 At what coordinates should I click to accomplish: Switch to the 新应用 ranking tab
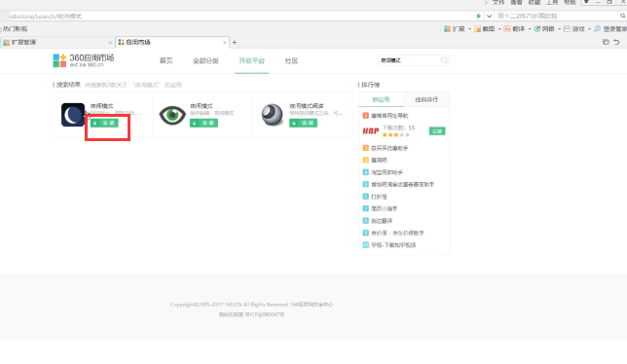coord(381,99)
